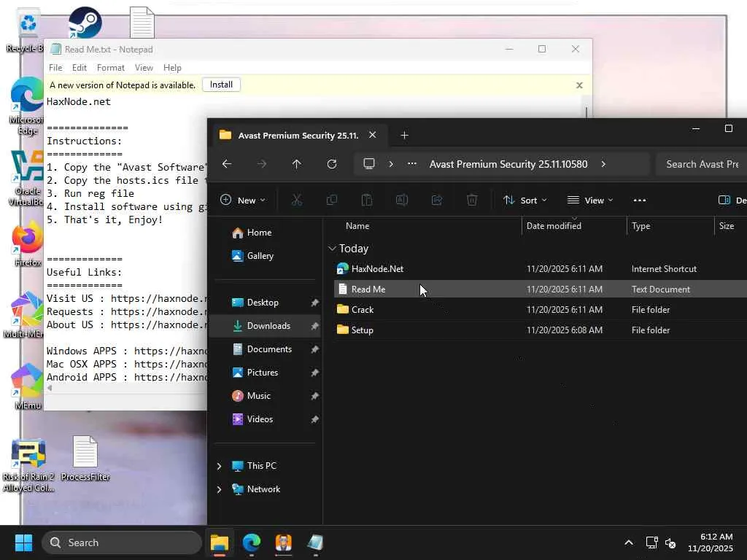The image size is (747, 560).
Task: Click the muted volume tray icon
Action: 670,542
